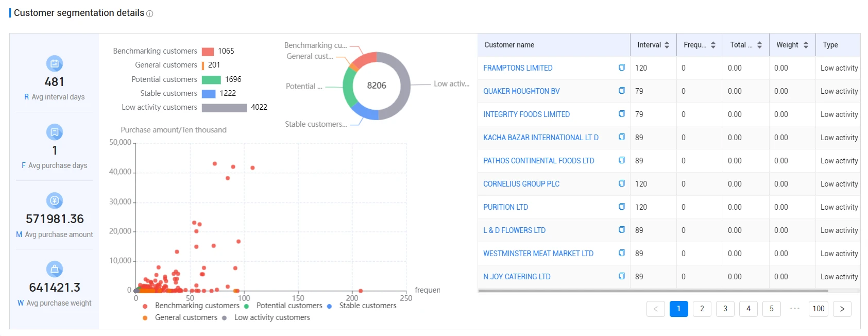Copy the FRAMPTONS LIMITED customer name
Viewport: 868px width, 336px height.
click(x=622, y=68)
